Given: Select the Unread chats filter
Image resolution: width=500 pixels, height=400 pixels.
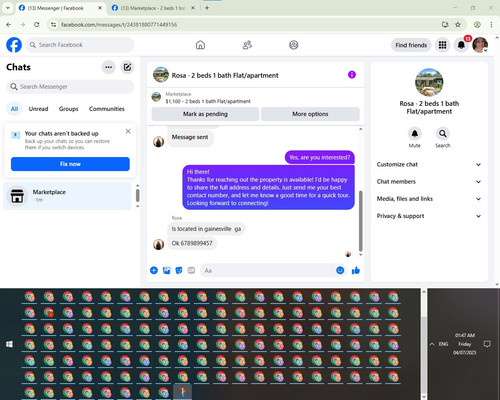Looking at the screenshot, I should (38, 109).
